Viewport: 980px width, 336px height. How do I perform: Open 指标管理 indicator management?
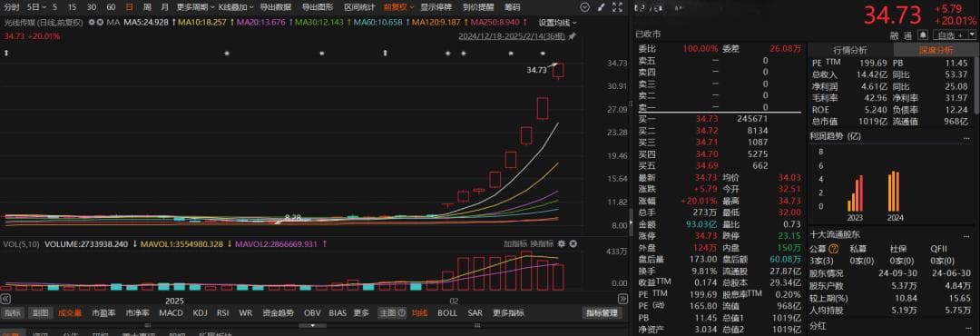(602, 313)
